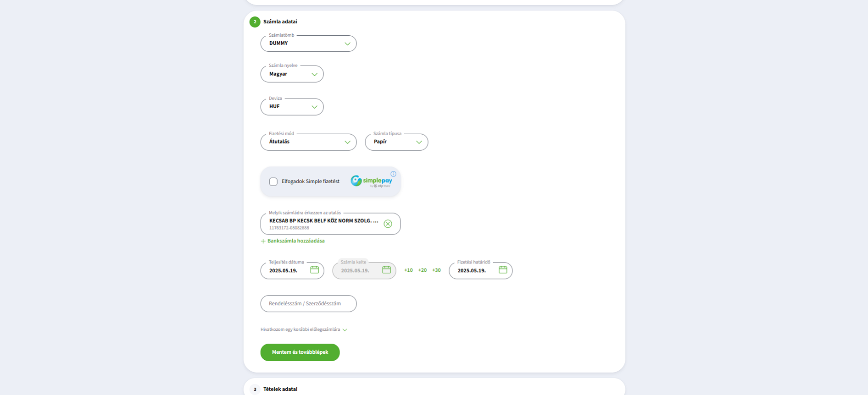Add thirty days with +30 shortcut

pos(436,270)
